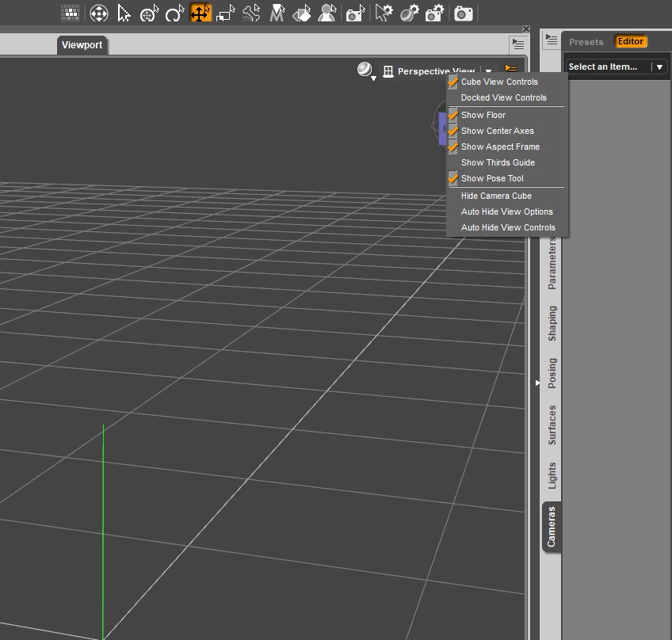Choose Hide Camera Cube menu item
Viewport: 672px width, 640px height.
(x=496, y=196)
